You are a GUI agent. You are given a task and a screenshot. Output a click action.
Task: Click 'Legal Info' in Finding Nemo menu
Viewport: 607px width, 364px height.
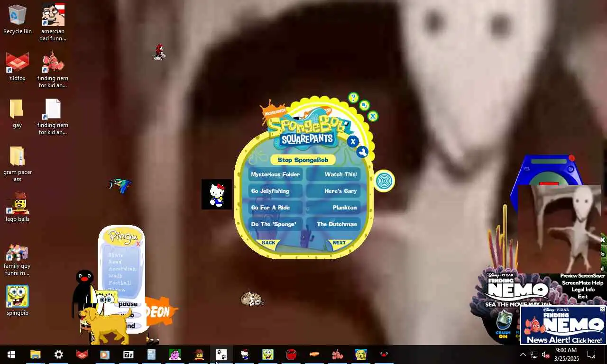pyautogui.click(x=583, y=290)
